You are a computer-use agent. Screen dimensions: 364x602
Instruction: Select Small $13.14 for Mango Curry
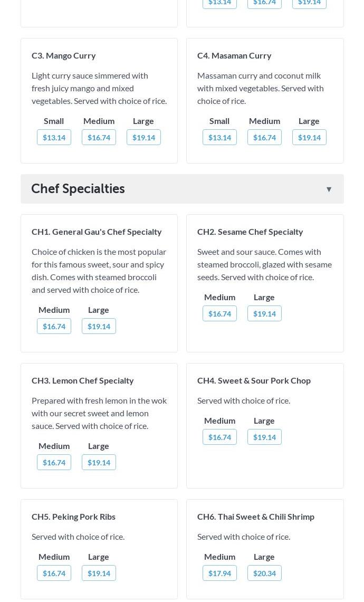[x=54, y=137]
